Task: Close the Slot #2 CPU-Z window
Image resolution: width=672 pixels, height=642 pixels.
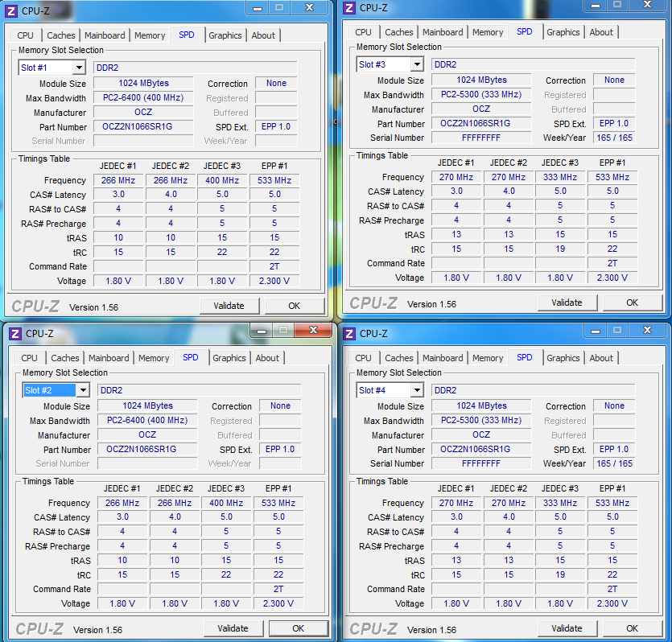Action: coord(313,330)
